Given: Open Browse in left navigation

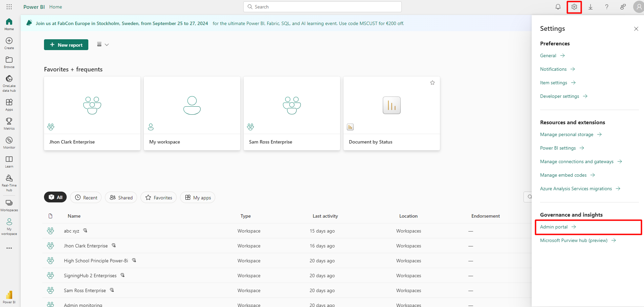Looking at the screenshot, I should point(9,62).
